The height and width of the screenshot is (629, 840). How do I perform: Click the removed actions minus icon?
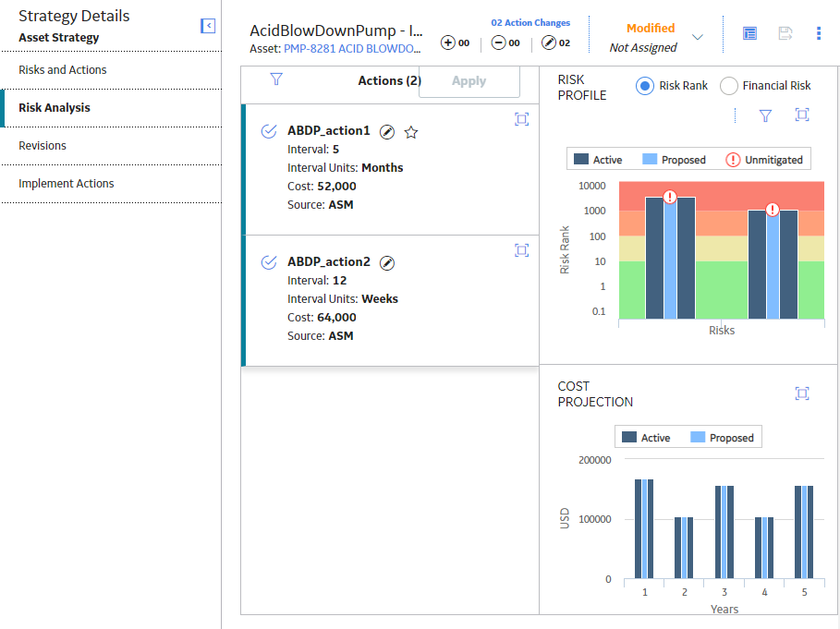tap(498, 42)
